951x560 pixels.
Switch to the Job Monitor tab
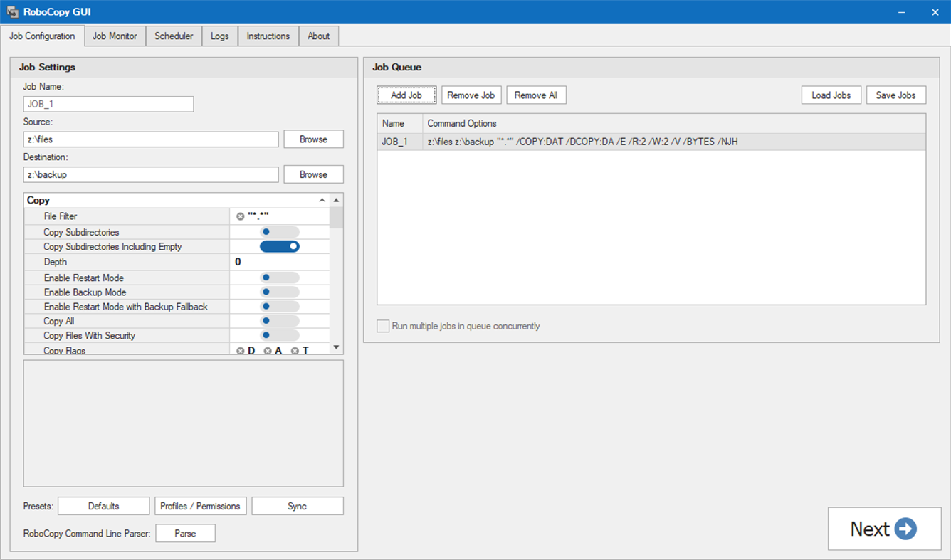(x=115, y=36)
